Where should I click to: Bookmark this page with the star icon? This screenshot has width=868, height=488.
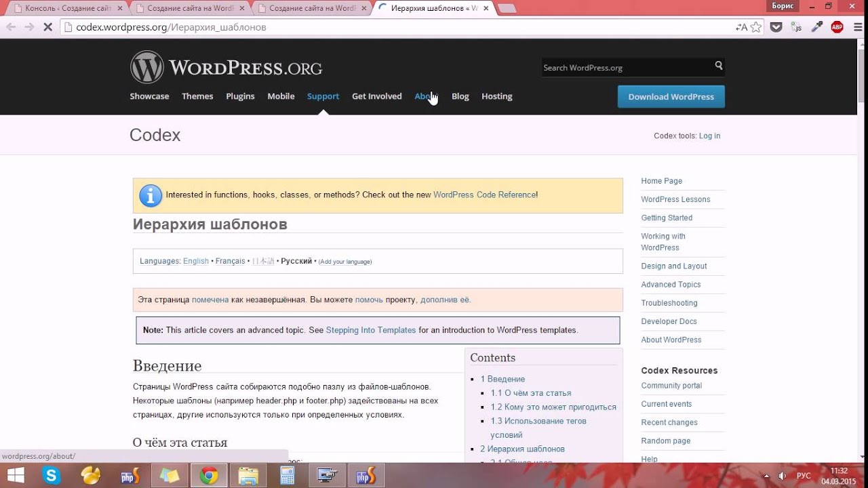pyautogui.click(x=756, y=27)
